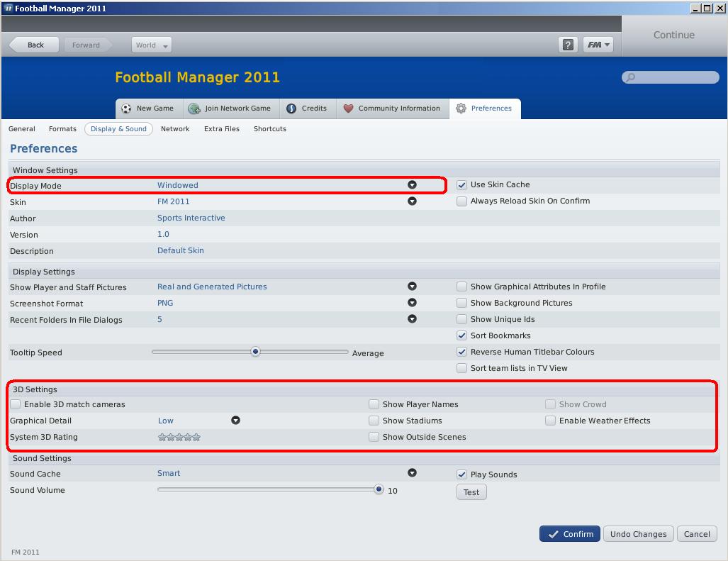Click the help question mark icon
Screen dimensions: 728x561
(567, 45)
